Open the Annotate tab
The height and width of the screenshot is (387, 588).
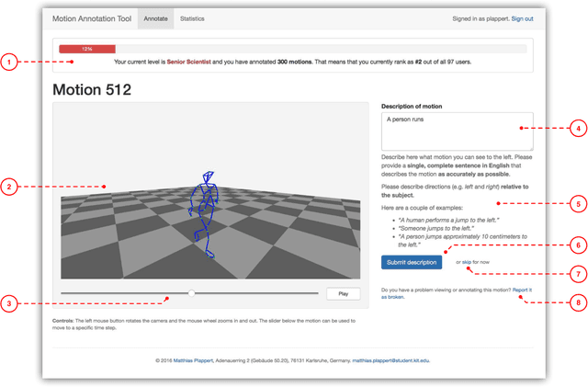pyautogui.click(x=153, y=18)
